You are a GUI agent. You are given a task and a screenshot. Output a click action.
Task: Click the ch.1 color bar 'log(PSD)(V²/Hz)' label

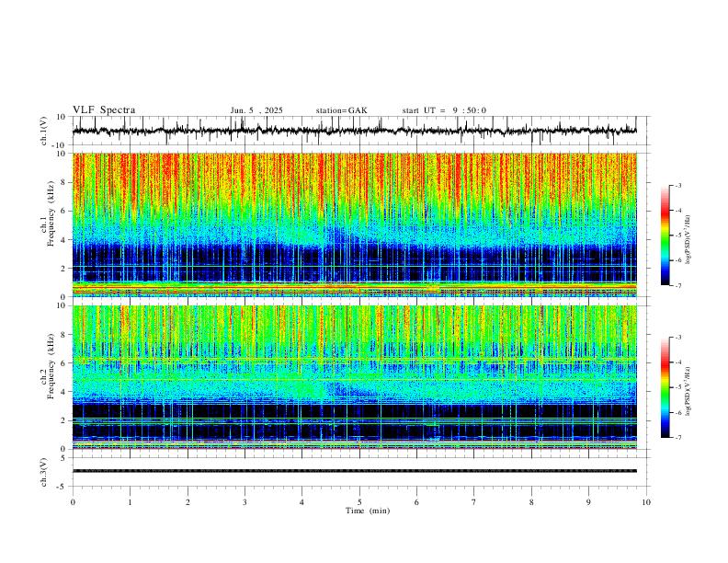pos(688,240)
